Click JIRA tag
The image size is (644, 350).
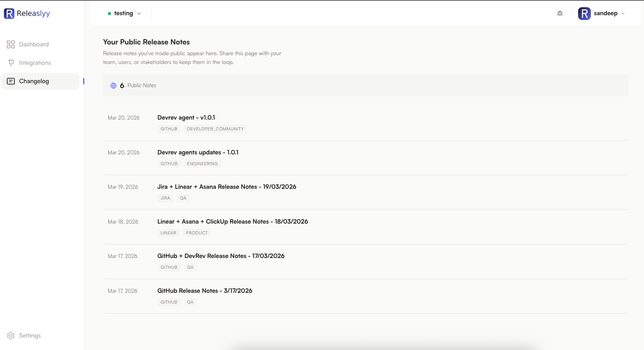pyautogui.click(x=165, y=198)
